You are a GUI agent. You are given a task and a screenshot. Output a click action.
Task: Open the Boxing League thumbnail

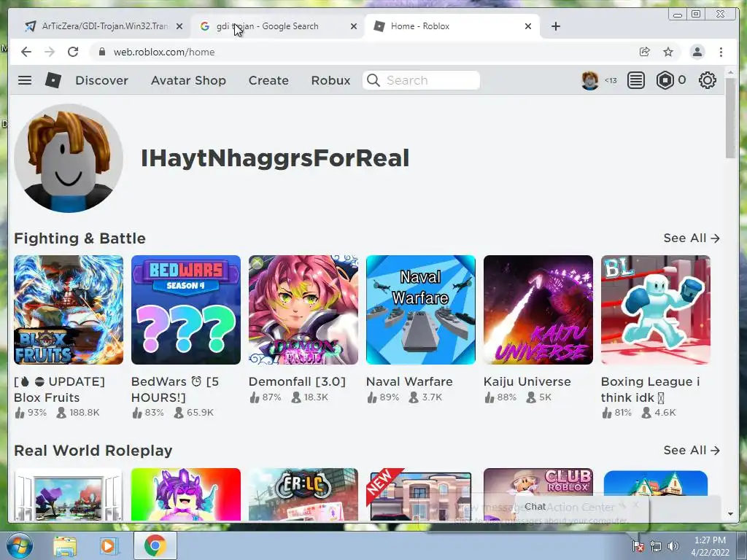click(x=656, y=310)
